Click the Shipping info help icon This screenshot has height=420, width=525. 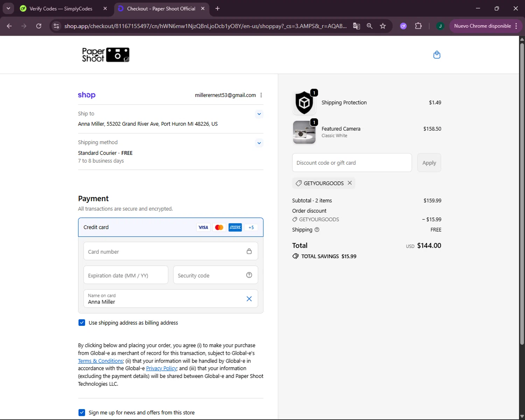317,230
